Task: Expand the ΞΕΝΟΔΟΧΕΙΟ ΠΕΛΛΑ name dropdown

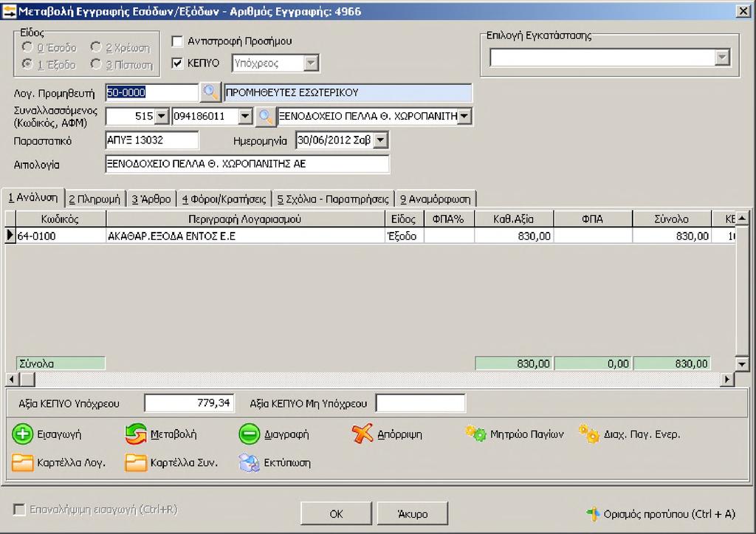Action: pos(464,116)
